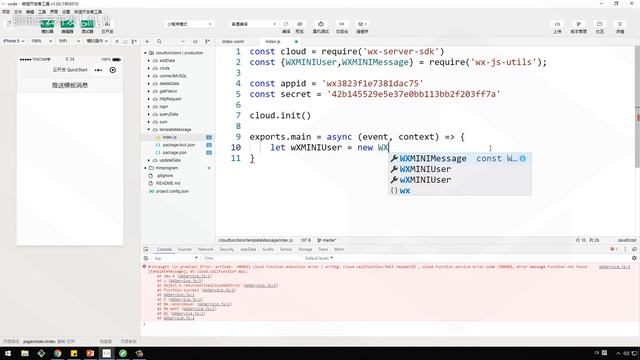Image resolution: width=640 pixels, height=360 pixels.
Task: Open the details icon in toolbar
Action: (620, 24)
